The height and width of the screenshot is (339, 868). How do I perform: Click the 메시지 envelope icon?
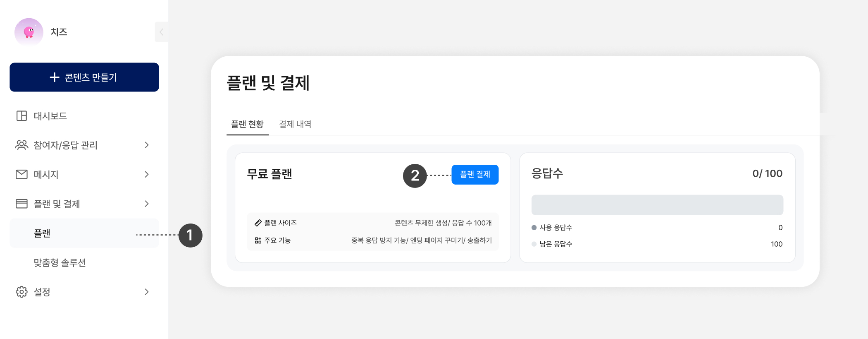tap(21, 174)
